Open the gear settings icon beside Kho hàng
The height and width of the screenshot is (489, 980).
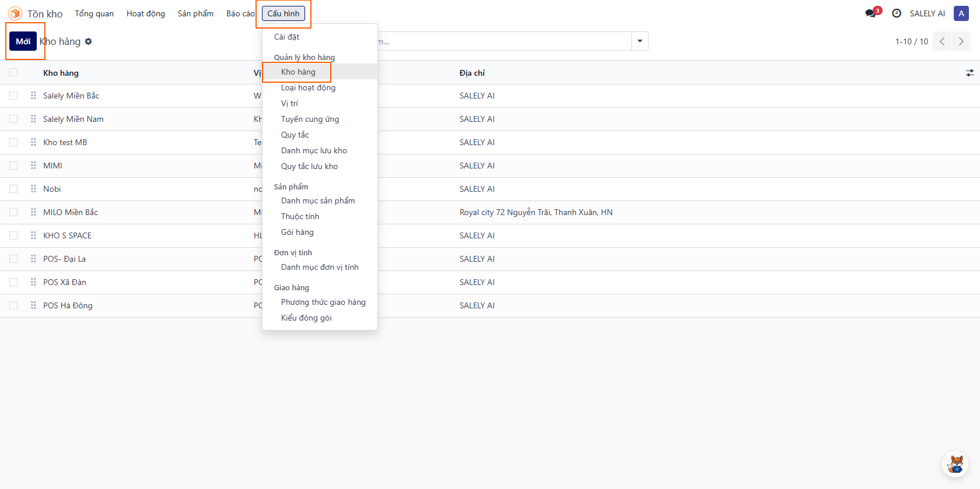coord(89,41)
